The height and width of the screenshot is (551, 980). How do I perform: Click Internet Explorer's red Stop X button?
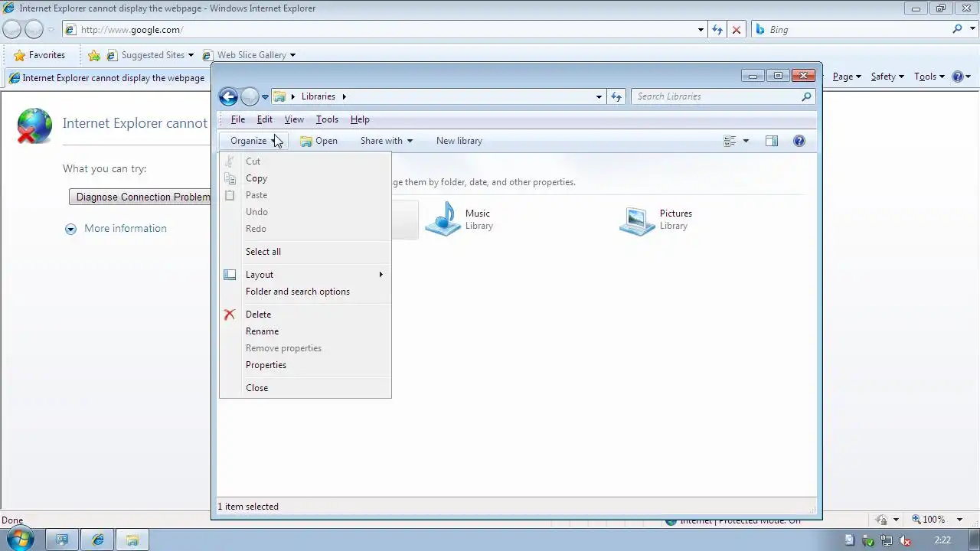pos(737,30)
